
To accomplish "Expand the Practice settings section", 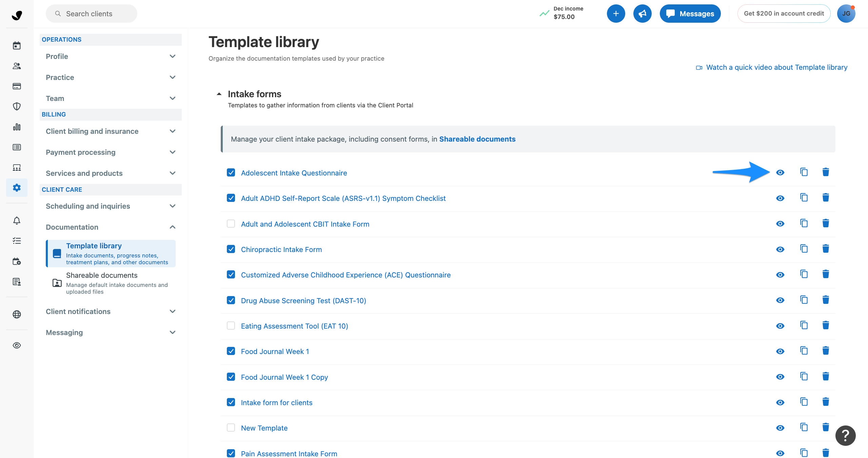I will click(111, 77).
